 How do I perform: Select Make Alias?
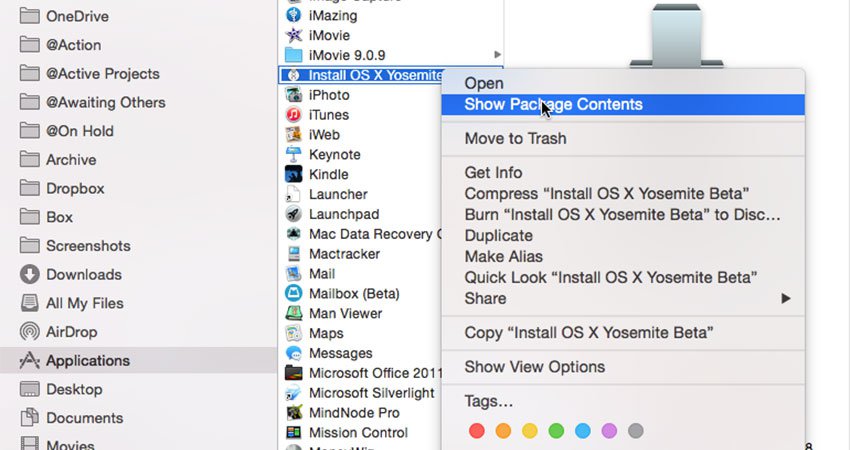[623, 256]
